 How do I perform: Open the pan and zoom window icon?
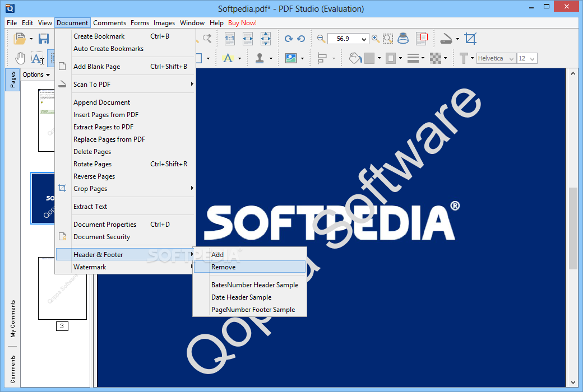tap(422, 39)
